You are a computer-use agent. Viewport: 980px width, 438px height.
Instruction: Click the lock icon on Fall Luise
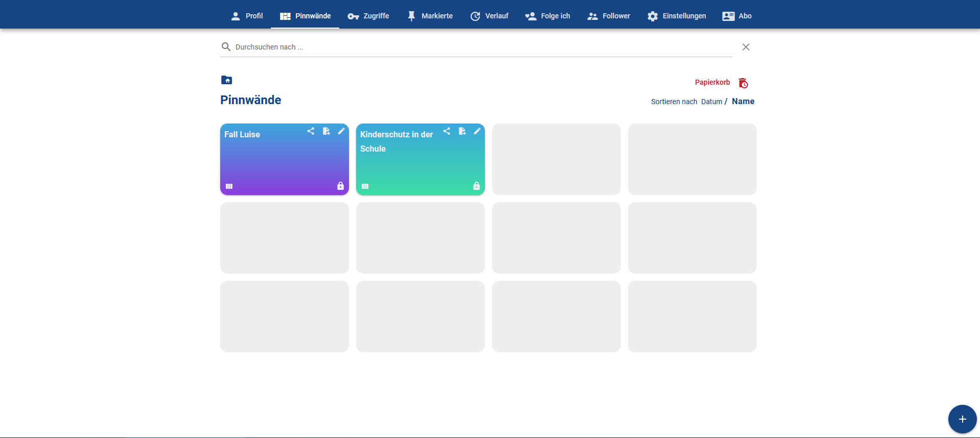[340, 186]
